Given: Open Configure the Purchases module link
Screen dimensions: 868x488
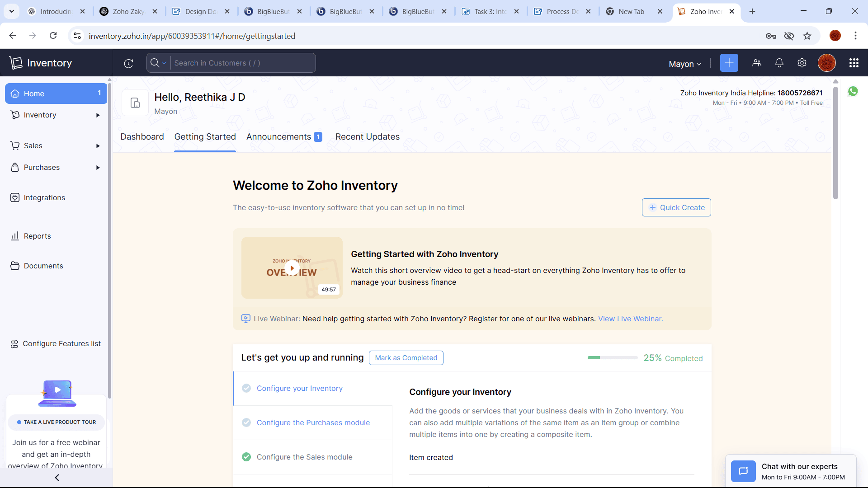Looking at the screenshot, I should pos(313,422).
